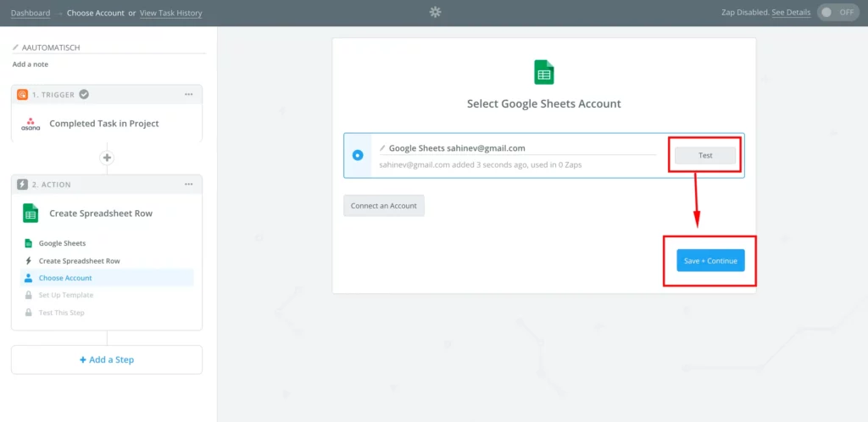This screenshot has height=422, width=868.
Task: Edit the Google Sheets sahinev@gmail.com name field
Action: tap(518, 148)
